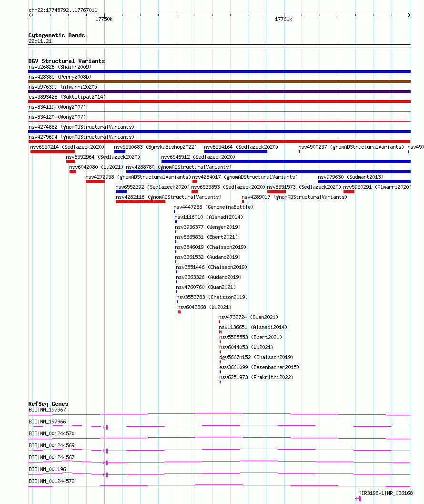Click nsv6551573 (Sedlazeck2020) label
Image resolution: width=424 pixels, height=504 pixels.
304,187
